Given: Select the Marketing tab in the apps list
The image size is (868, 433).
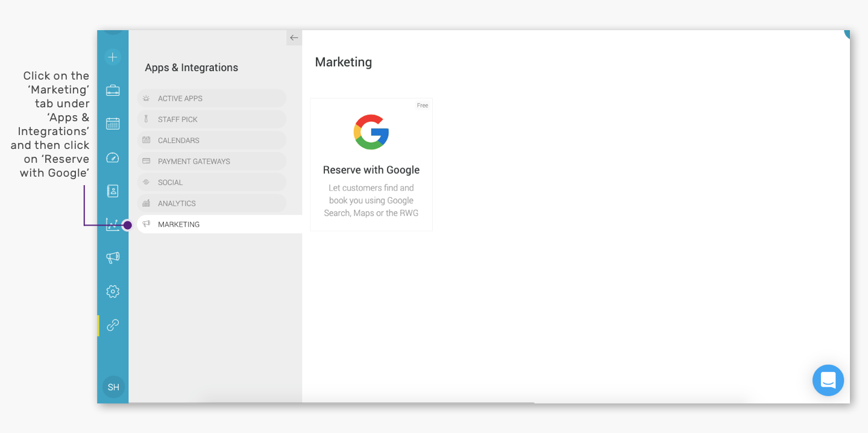Looking at the screenshot, I should point(219,224).
